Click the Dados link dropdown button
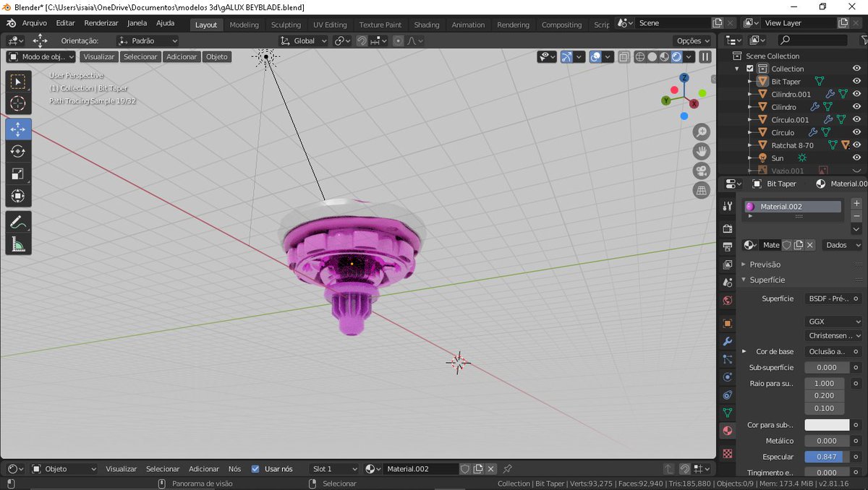The width and height of the screenshot is (868, 490). coord(842,245)
